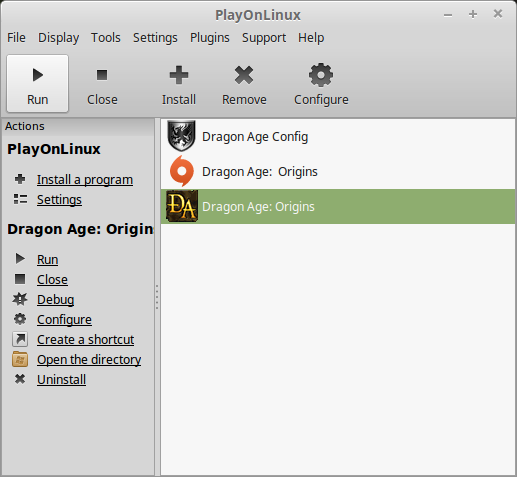Screen dimensions: 517x477
Task: Open the File menu
Action: click(16, 38)
